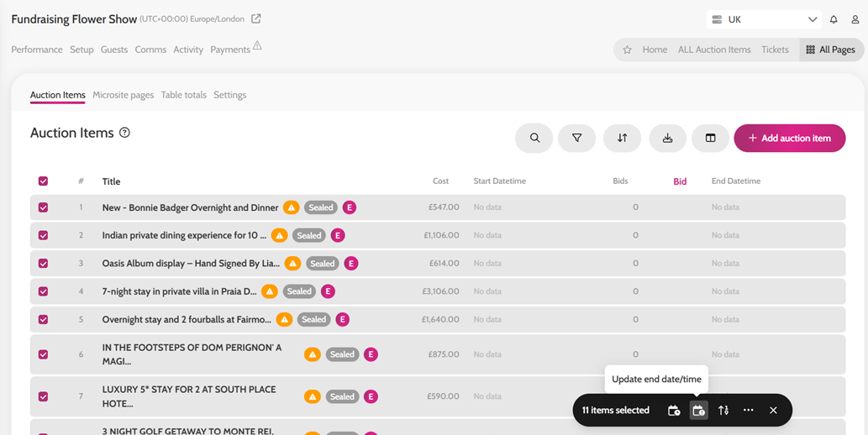
Task: Open the Setup menu
Action: coord(82,50)
